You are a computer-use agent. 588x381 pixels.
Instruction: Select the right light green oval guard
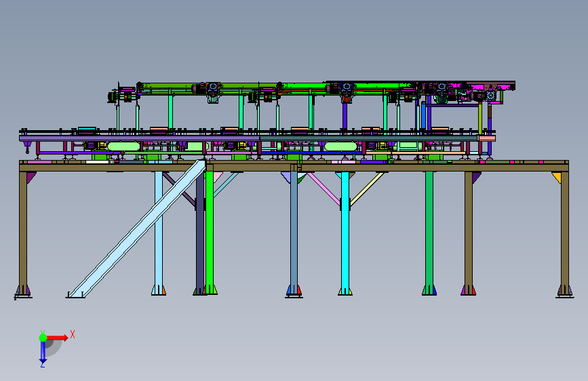(340, 146)
